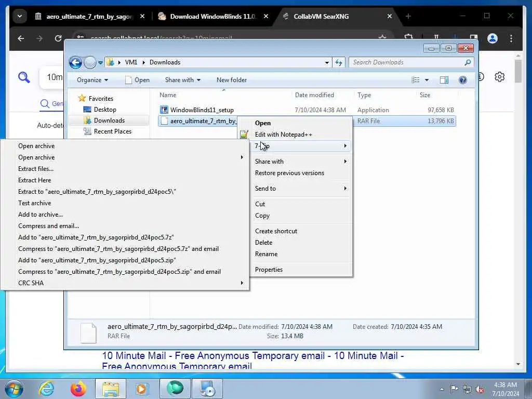Screen dimensions: 532x399
Task: Sort by the Type column header
Action: [364, 95]
